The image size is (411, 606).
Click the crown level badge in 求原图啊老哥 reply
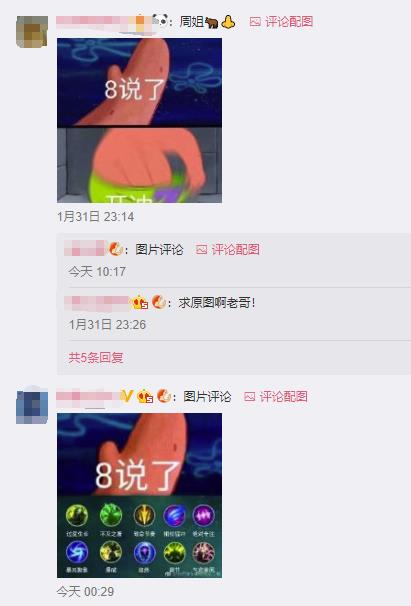point(140,302)
